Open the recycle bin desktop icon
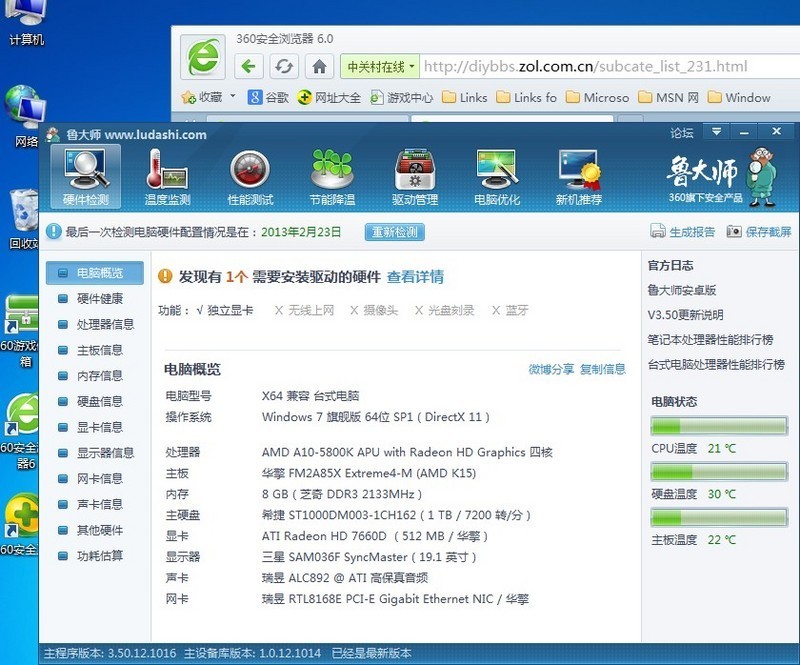800x665 pixels. [24, 219]
